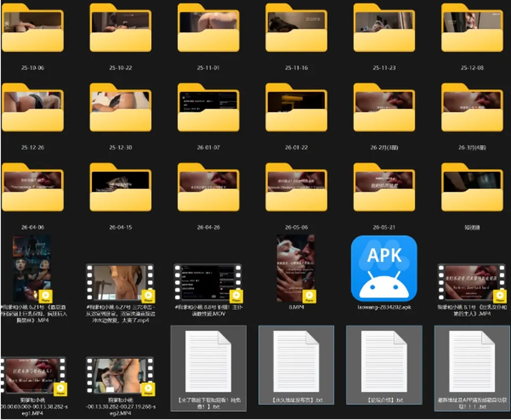This screenshot has height=420, width=511.
Task: Select the 26-04-15 folder icon
Action: click(x=121, y=187)
